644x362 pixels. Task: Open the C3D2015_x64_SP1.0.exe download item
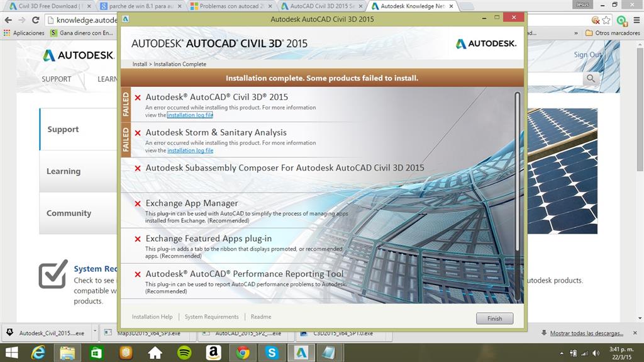click(x=343, y=333)
